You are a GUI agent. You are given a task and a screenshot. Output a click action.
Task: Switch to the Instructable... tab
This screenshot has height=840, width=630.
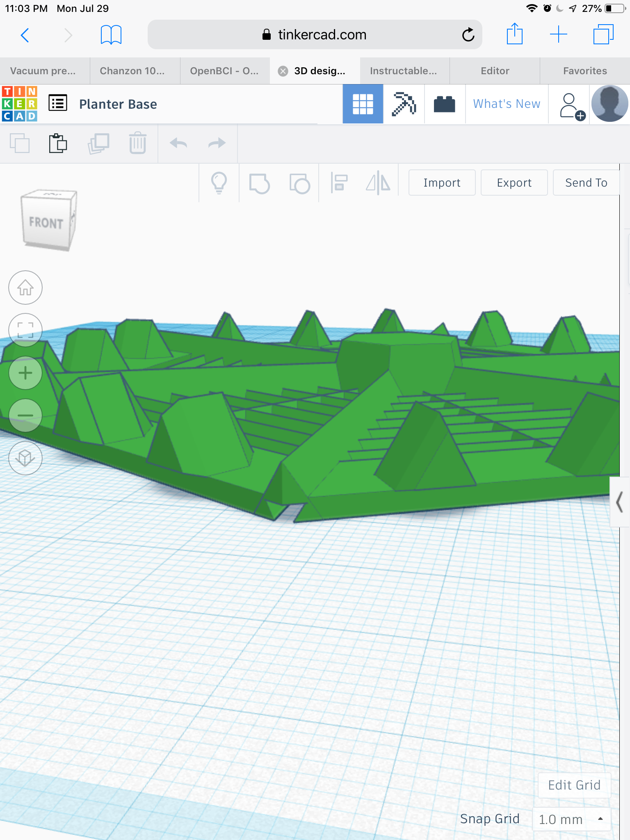click(x=405, y=71)
